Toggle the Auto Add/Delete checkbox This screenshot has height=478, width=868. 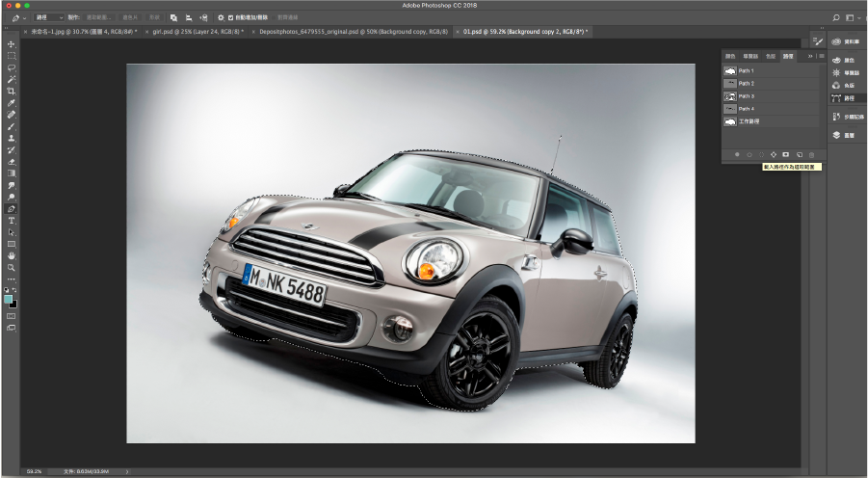click(x=230, y=17)
